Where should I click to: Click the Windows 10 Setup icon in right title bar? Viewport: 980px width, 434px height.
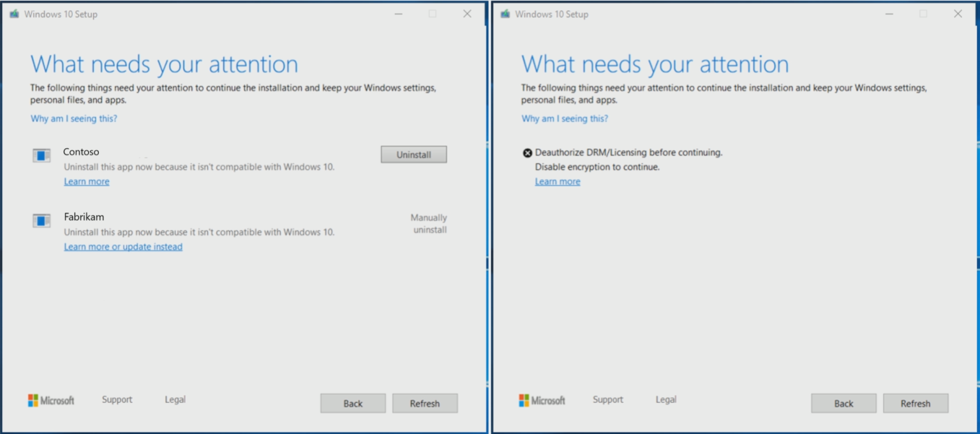(x=504, y=13)
